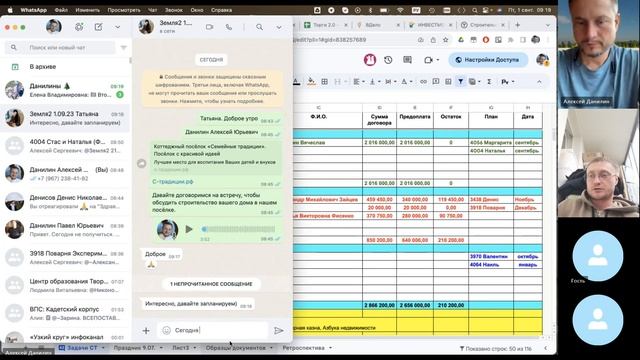Open attachment plus menu in chat

pos(146,331)
